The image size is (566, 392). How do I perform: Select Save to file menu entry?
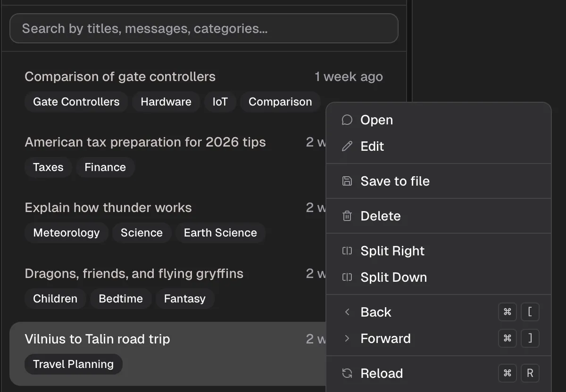click(x=395, y=181)
